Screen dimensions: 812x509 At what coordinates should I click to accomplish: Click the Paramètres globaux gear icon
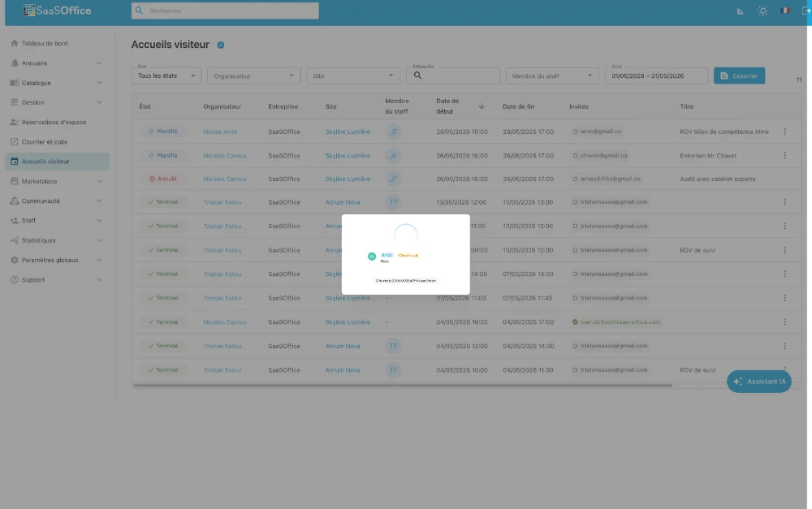15,260
